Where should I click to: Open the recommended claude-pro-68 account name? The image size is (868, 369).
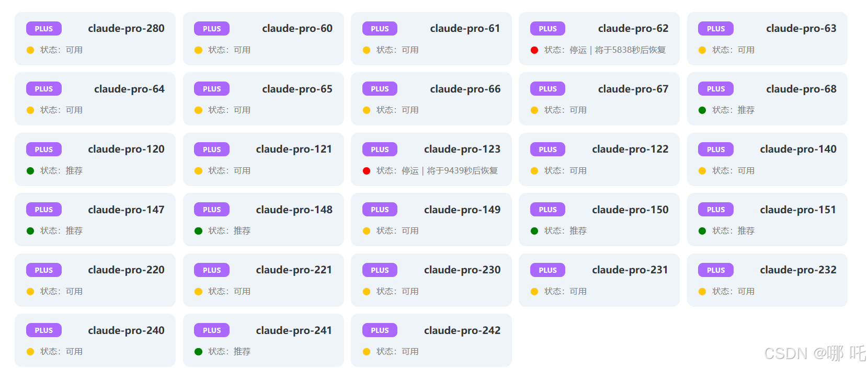pos(801,89)
